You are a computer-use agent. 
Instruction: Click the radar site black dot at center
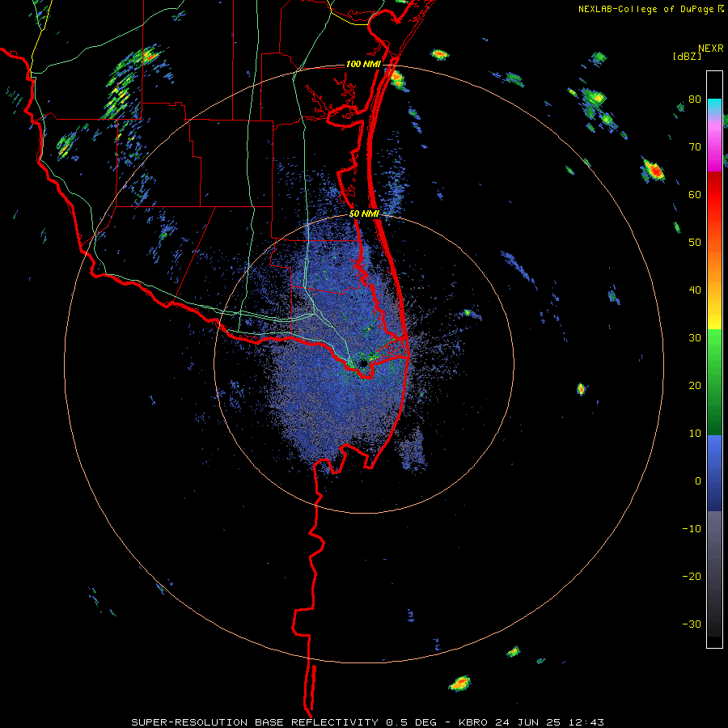[x=364, y=363]
